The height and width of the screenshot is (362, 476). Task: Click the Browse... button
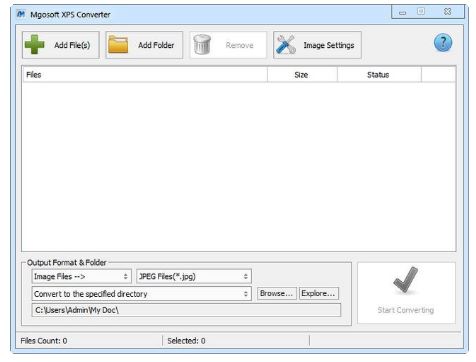click(277, 293)
